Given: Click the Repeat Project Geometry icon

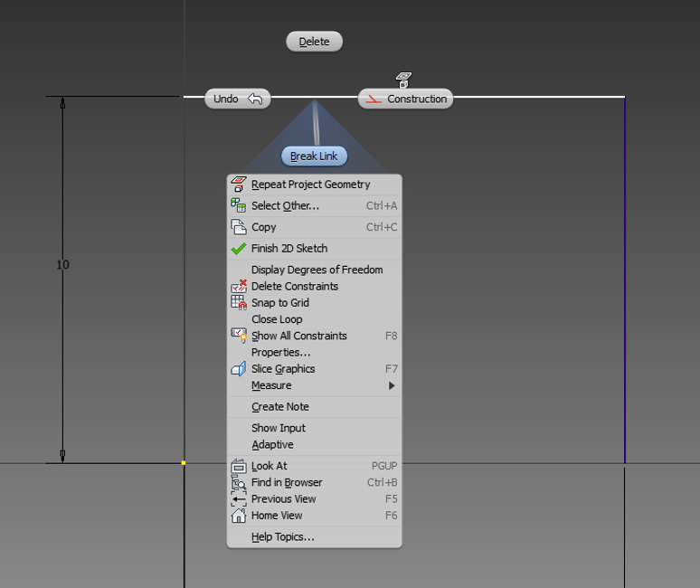Looking at the screenshot, I should [239, 185].
